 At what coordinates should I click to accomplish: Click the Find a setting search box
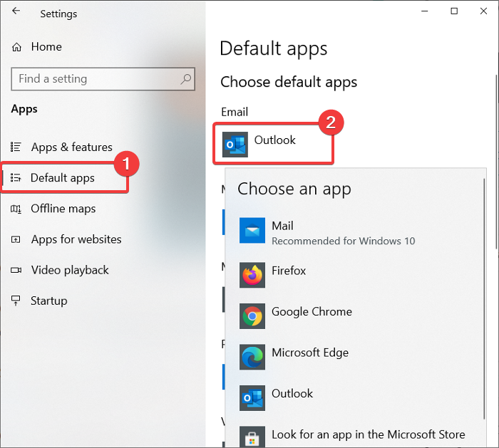click(x=96, y=79)
